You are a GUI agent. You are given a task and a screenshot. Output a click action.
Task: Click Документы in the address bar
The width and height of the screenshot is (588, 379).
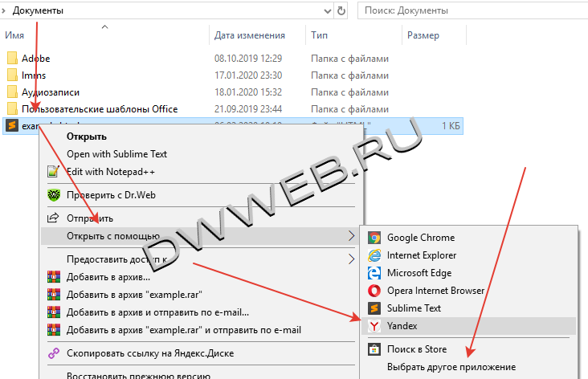pos(38,10)
